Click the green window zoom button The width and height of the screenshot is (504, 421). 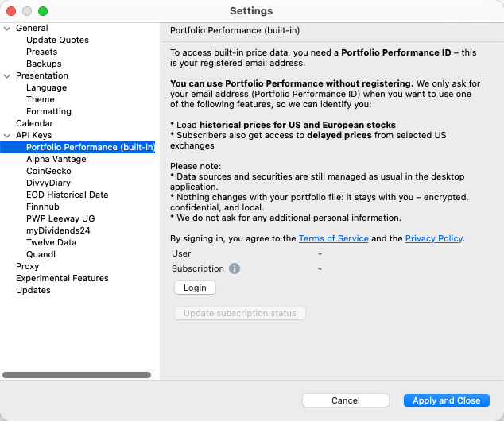[x=43, y=11]
